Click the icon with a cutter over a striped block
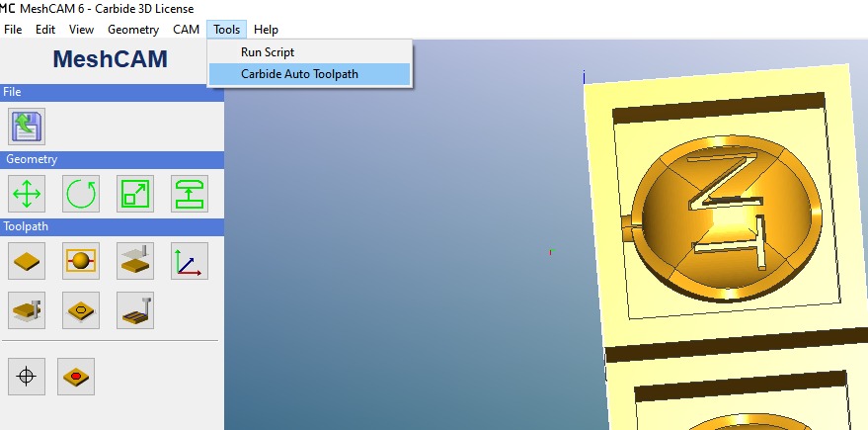Viewport: 868px width, 430px height. 135,310
